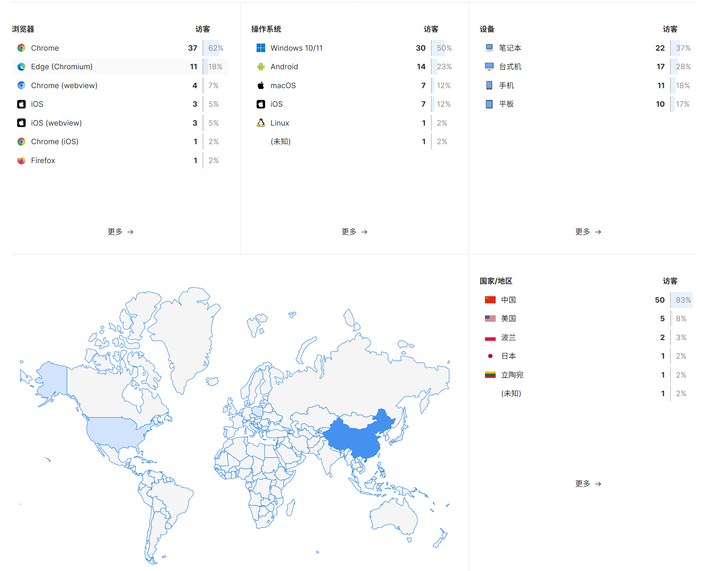Click the 立陶宛 flag icon

(x=490, y=375)
